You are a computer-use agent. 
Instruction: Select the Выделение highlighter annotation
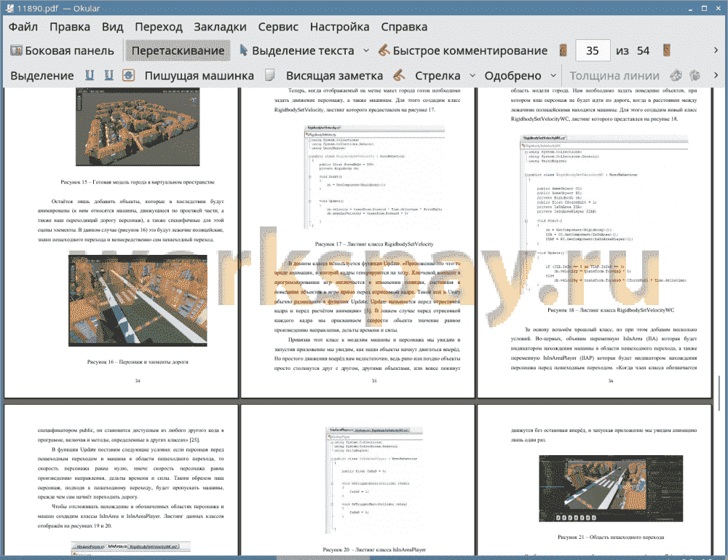click(x=41, y=76)
